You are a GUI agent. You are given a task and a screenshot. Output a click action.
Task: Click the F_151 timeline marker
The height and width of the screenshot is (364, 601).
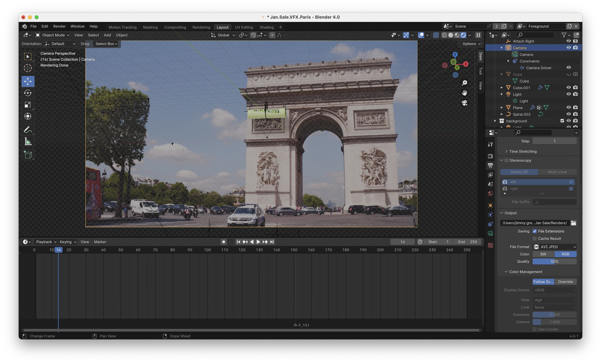pyautogui.click(x=295, y=325)
